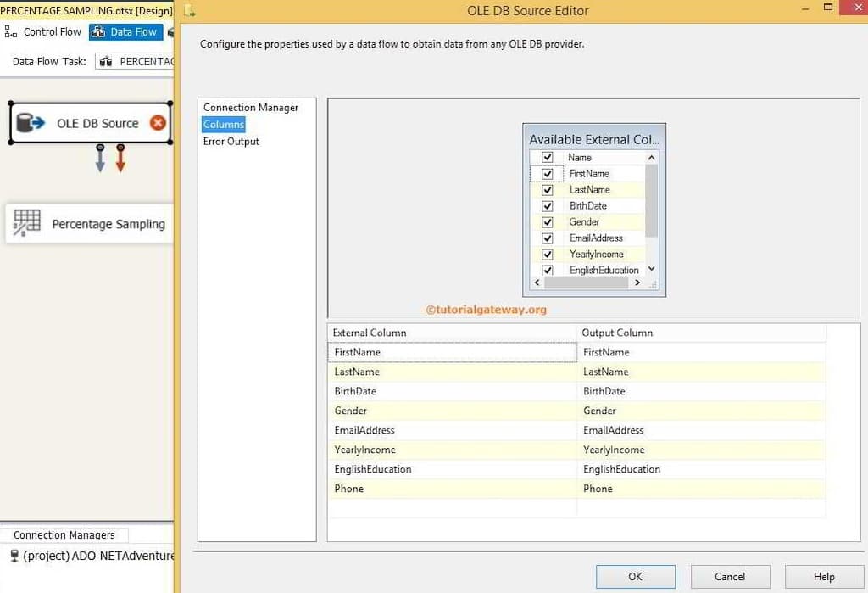Image resolution: width=868 pixels, height=593 pixels.
Task: Uncheck the EnglishEducation column checkbox
Action: [548, 270]
